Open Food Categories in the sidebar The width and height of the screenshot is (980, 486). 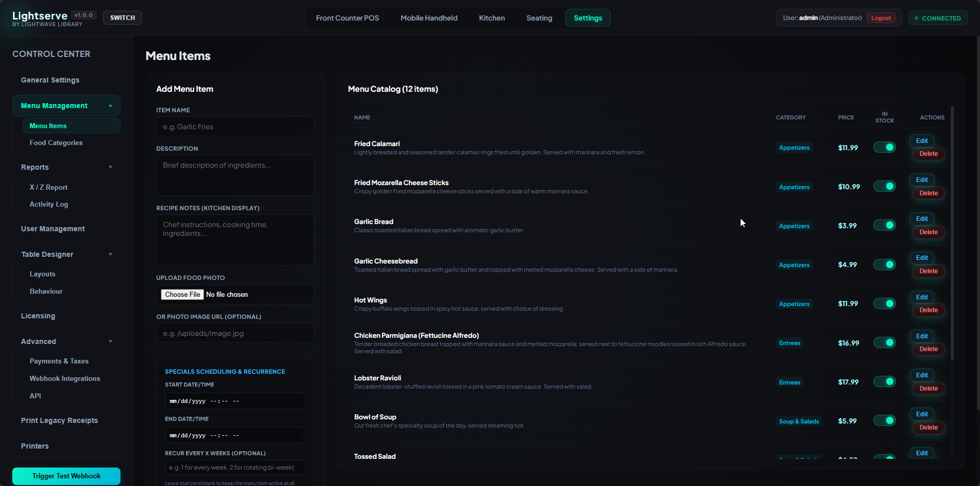(56, 143)
